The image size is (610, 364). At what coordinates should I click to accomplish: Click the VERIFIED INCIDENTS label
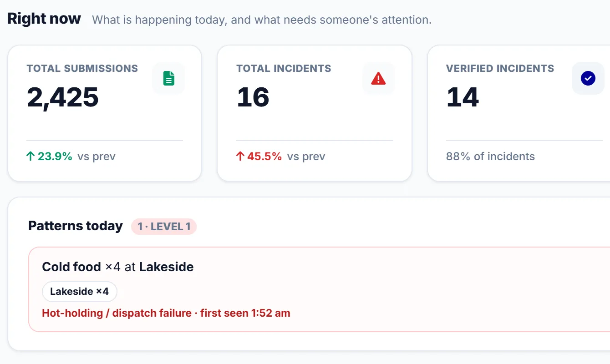coord(500,69)
